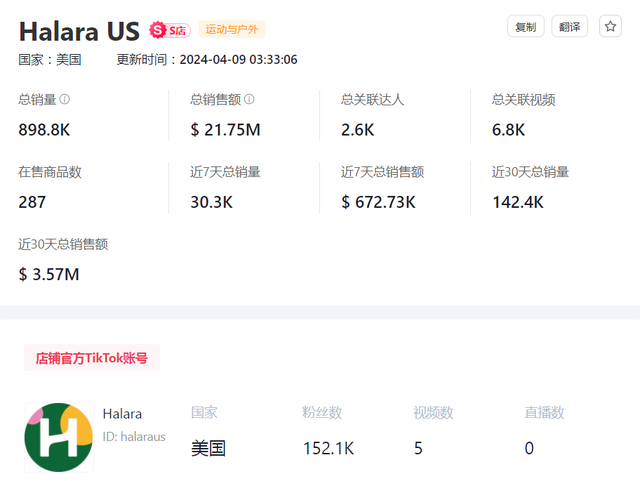Click the star favorite icon

(x=610, y=27)
